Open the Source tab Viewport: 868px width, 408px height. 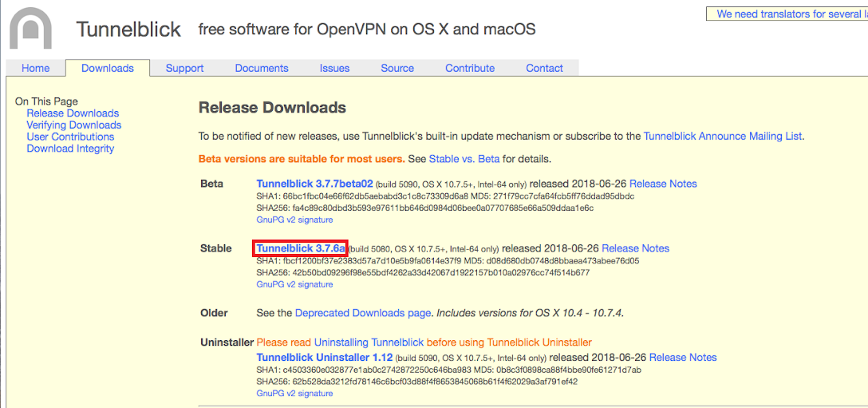coord(397,68)
